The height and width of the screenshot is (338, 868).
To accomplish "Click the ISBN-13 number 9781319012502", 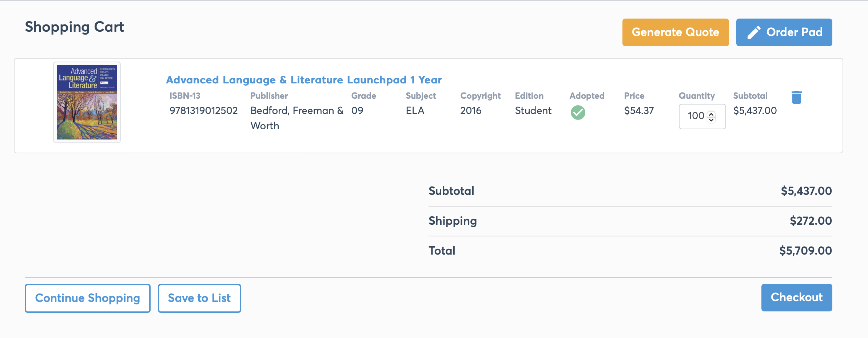I will point(203,111).
